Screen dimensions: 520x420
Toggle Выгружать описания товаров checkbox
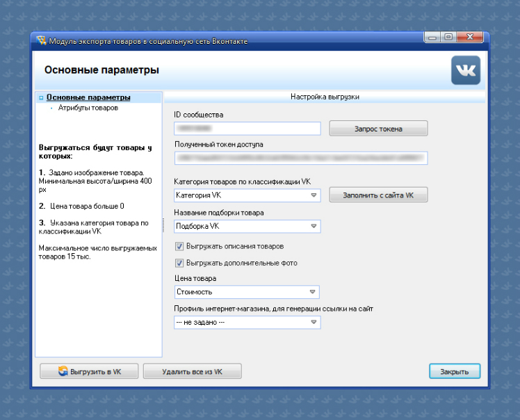coord(179,246)
